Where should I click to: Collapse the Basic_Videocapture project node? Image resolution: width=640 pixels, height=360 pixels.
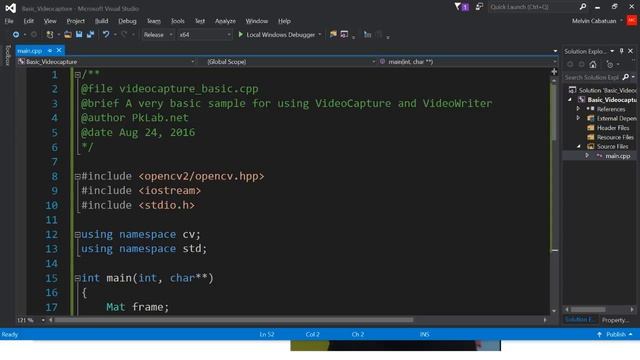tap(570, 99)
